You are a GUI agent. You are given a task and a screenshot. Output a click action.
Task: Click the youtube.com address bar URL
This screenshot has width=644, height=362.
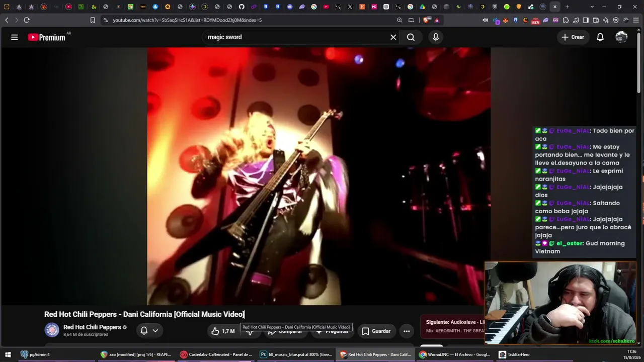pos(187,20)
